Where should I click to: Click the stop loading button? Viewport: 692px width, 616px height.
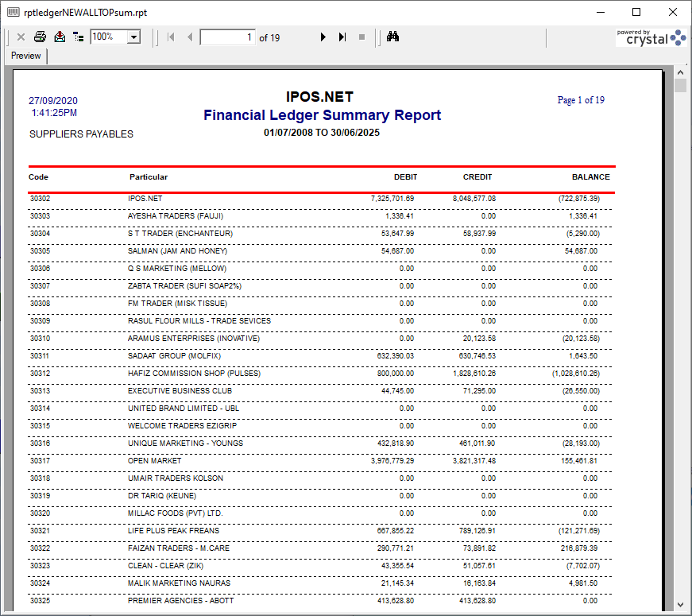click(361, 37)
